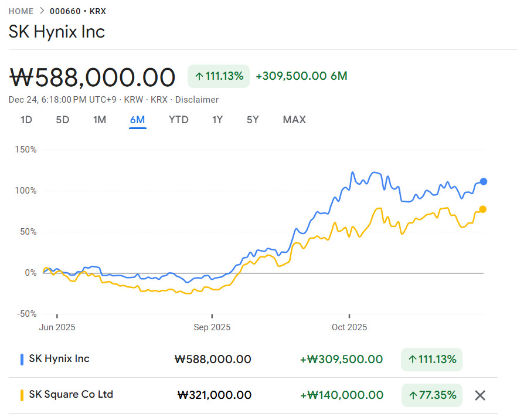Switch to the 5D range tab

(63, 120)
